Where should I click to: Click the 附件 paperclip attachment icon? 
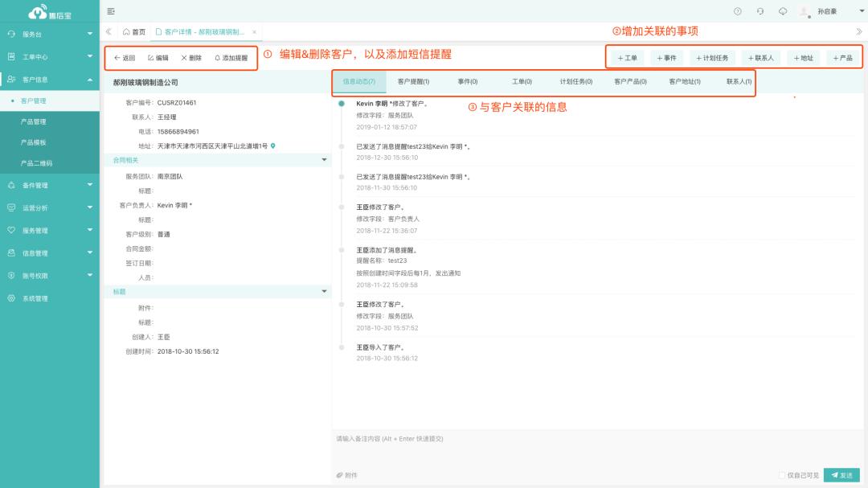[x=341, y=475]
